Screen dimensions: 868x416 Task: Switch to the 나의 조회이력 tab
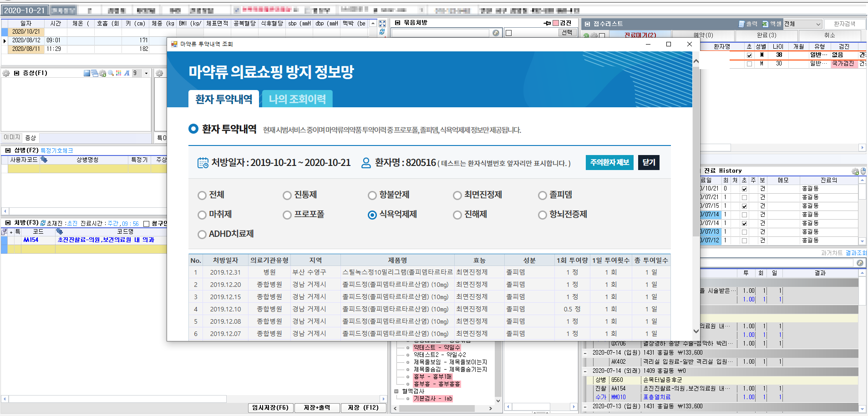tap(297, 99)
